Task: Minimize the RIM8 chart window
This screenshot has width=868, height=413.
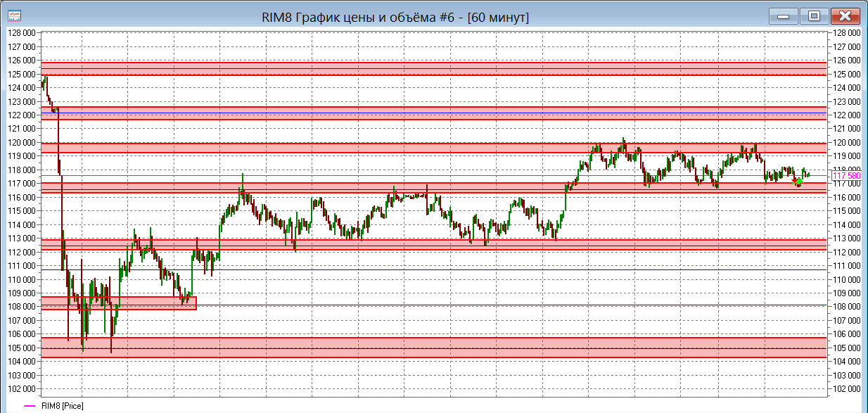Action: pos(783,15)
